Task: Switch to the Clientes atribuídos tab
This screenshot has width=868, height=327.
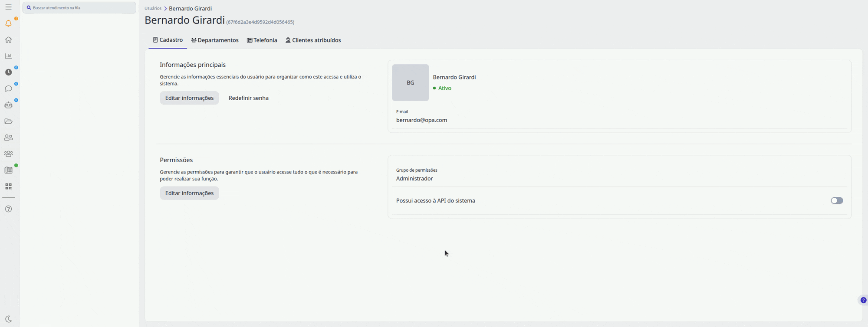Action: (x=313, y=40)
